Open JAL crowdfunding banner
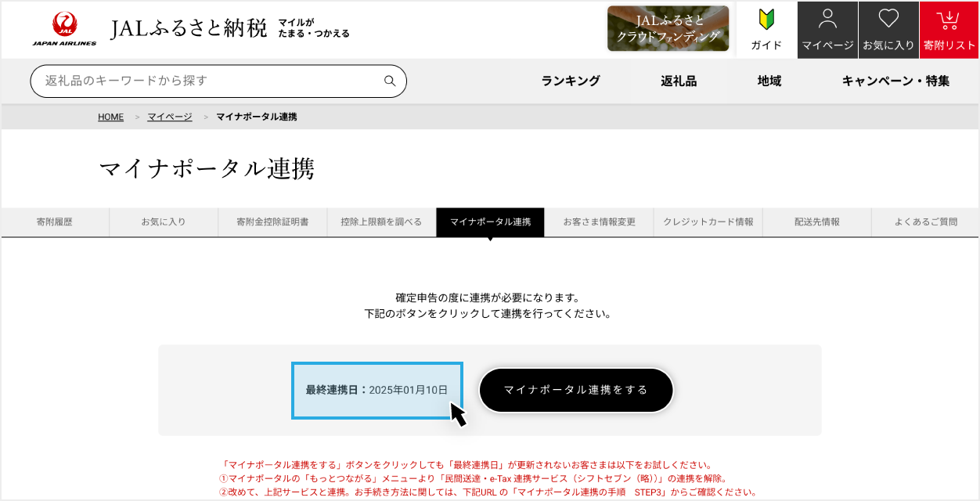The height and width of the screenshot is (501, 980). [x=668, y=29]
